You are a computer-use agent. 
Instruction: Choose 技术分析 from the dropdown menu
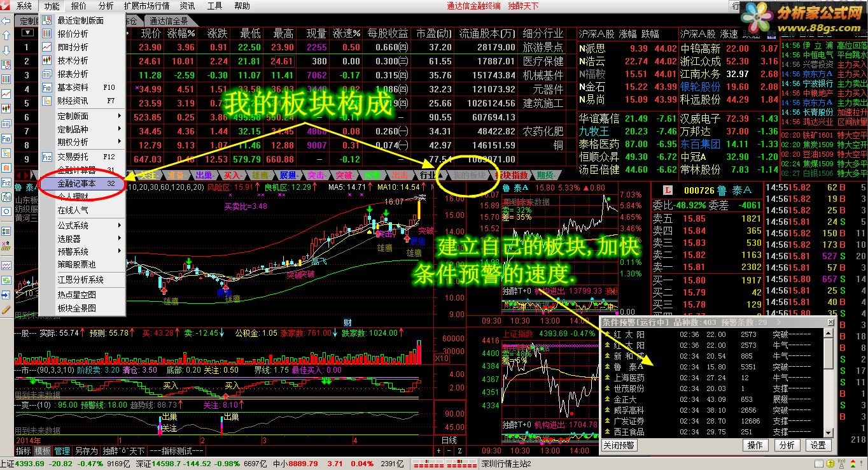click(82, 61)
